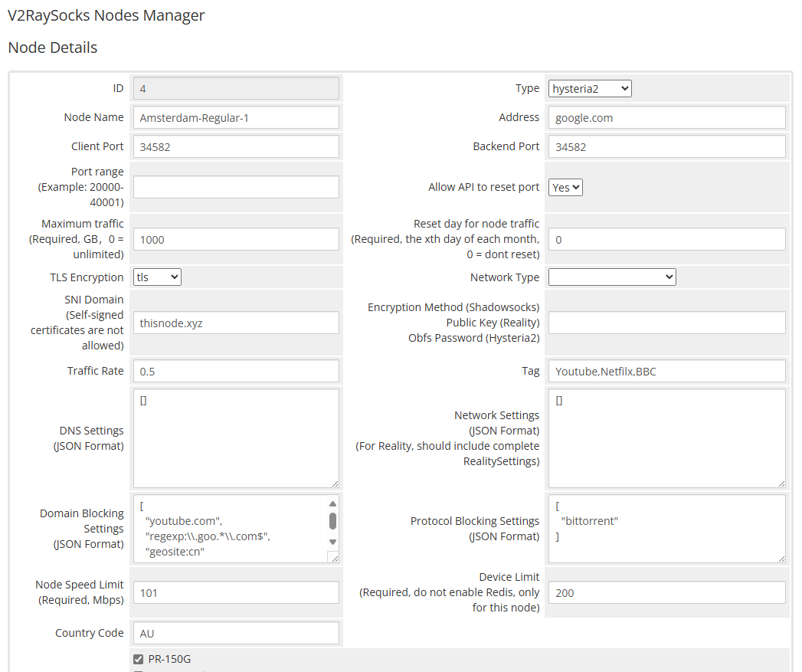Click the Tag field with Youtube,Netfilx,BBC
The width and height of the screenshot is (802, 672).
(x=666, y=371)
